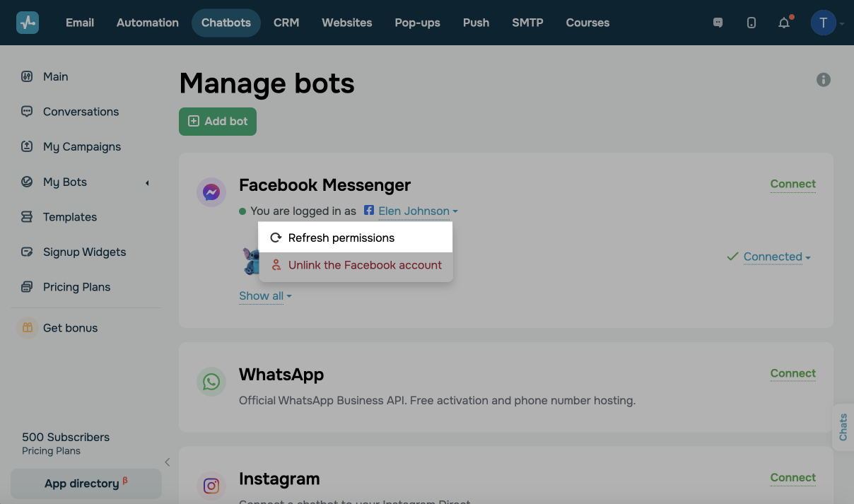Open the chat message icon in header
Screen dimensions: 854x504
(718, 23)
